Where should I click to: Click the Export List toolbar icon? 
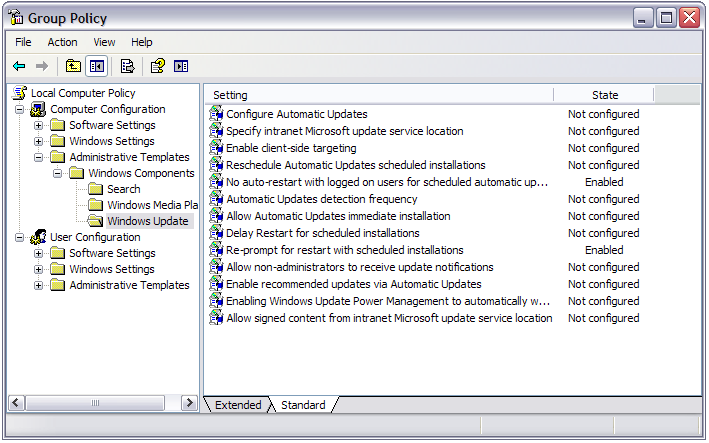tap(127, 66)
